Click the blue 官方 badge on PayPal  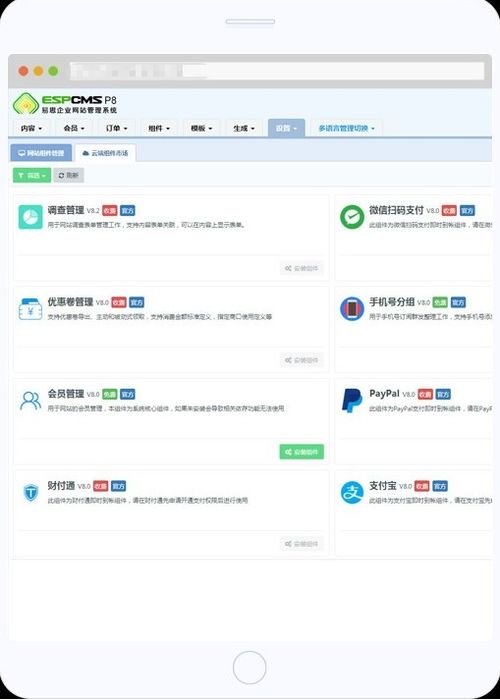point(443,394)
